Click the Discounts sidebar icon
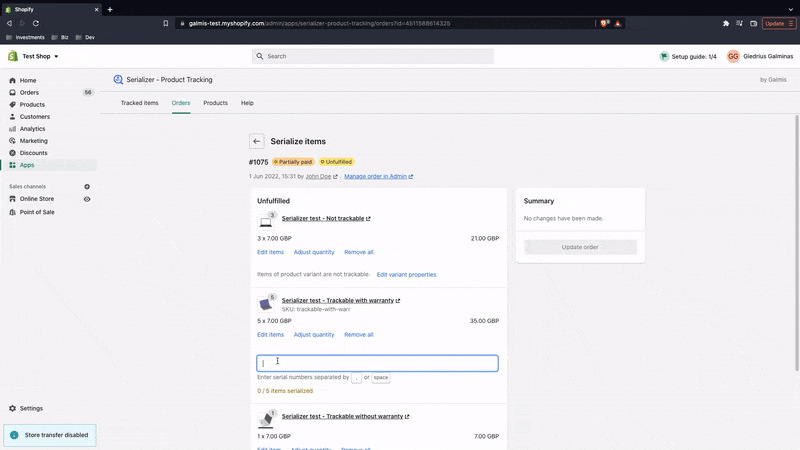 pos(13,153)
